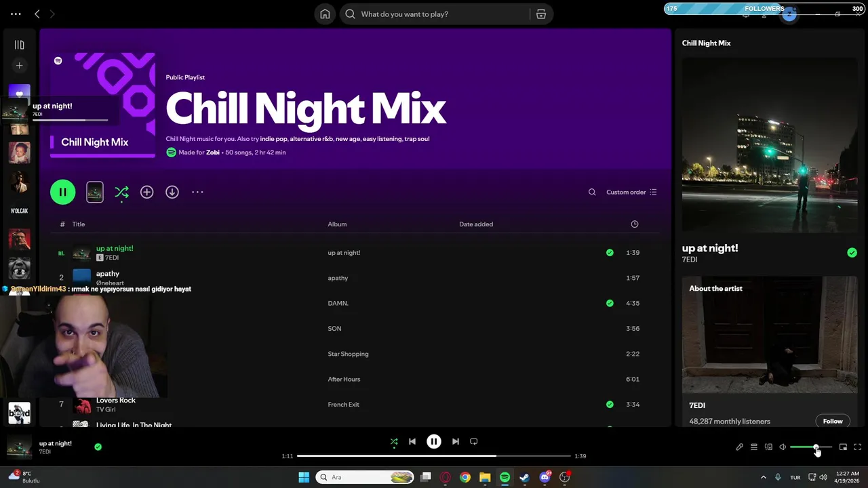Add Chill Night Mix to Your Library
The width and height of the screenshot is (868, 488).
(147, 192)
